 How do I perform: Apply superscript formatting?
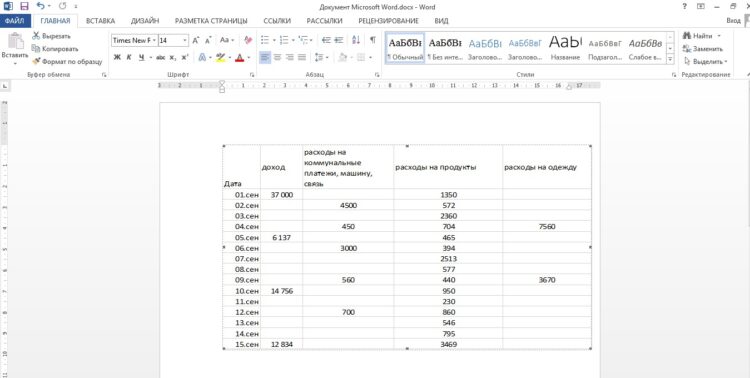click(185, 57)
